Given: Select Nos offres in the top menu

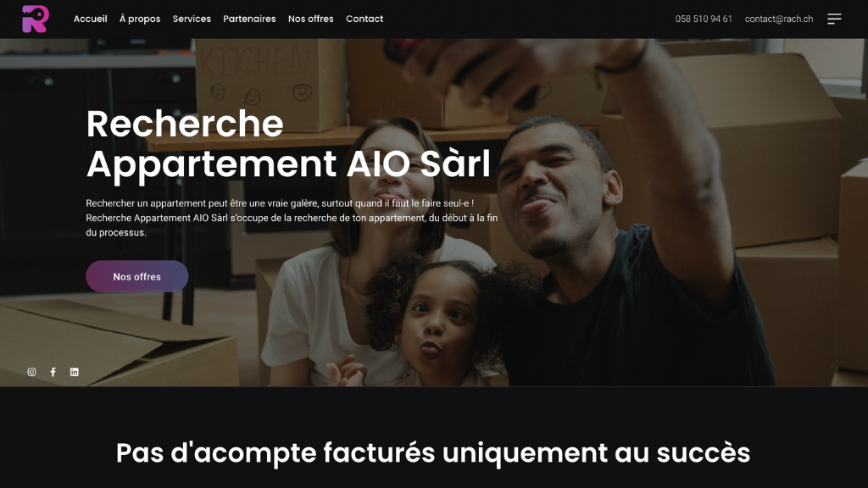Looking at the screenshot, I should [310, 19].
